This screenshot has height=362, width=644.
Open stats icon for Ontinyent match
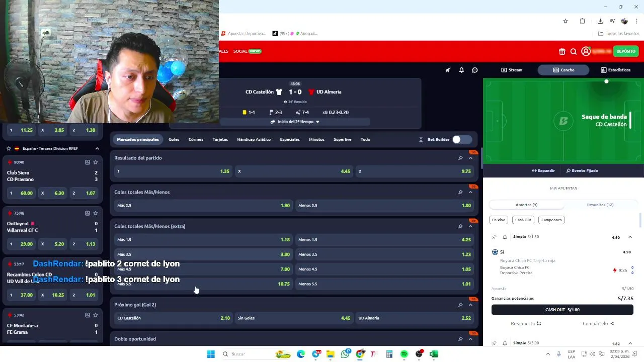tap(87, 213)
